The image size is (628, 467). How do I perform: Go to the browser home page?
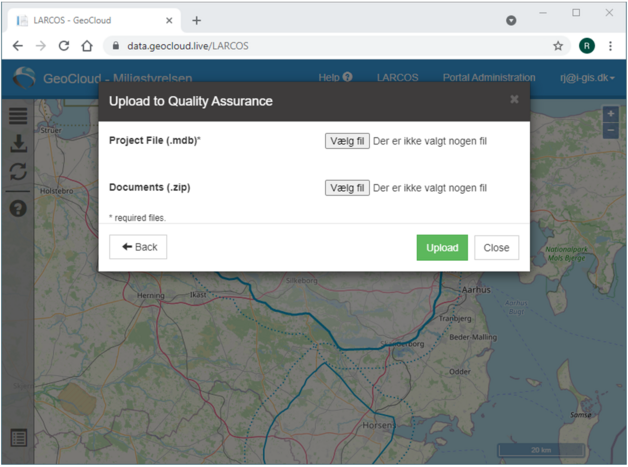click(x=87, y=46)
